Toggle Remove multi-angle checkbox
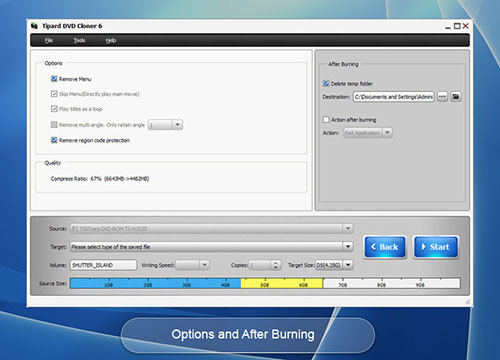The image size is (500, 360). [54, 125]
